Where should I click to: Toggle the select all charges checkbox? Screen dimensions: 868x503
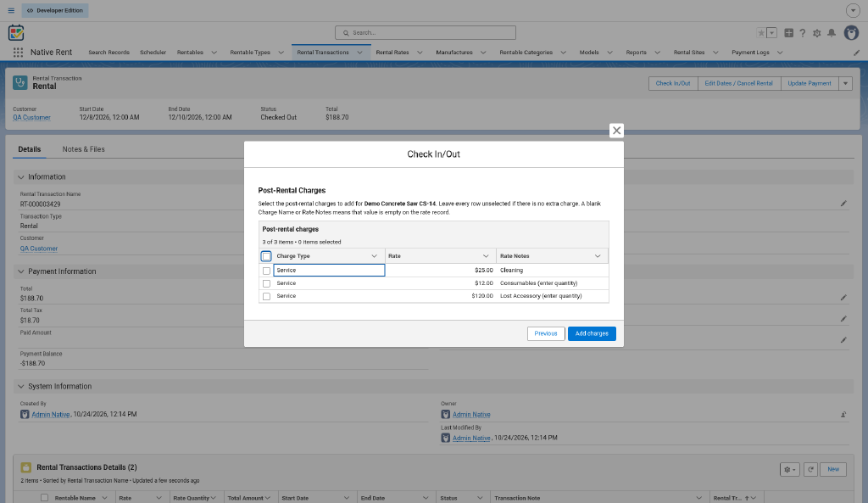pos(266,256)
